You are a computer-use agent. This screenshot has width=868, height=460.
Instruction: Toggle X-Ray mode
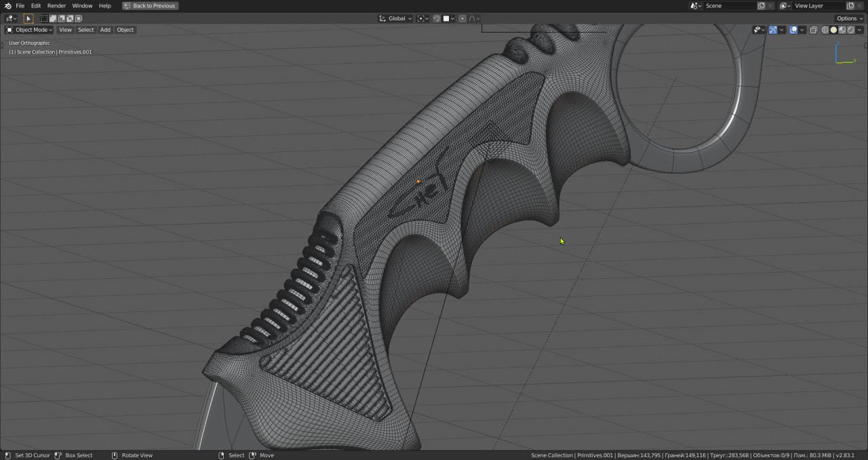click(x=814, y=30)
